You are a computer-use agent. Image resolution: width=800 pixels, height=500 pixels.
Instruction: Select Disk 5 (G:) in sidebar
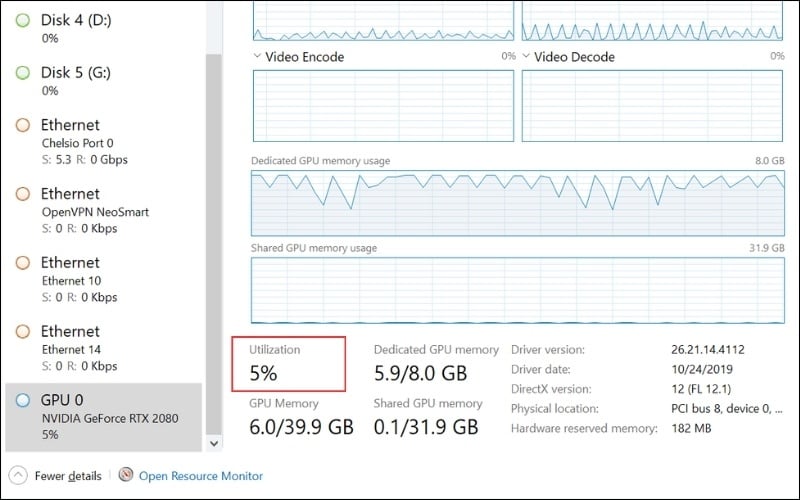(104, 81)
